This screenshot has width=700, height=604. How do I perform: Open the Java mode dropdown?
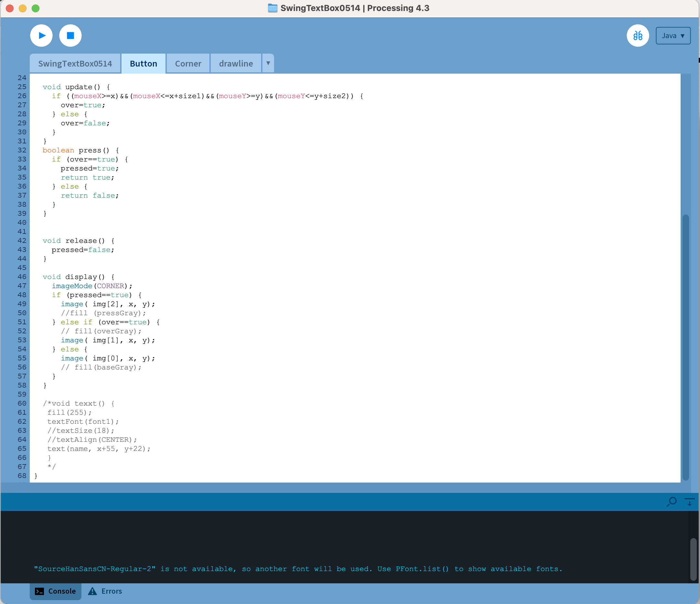pyautogui.click(x=673, y=36)
